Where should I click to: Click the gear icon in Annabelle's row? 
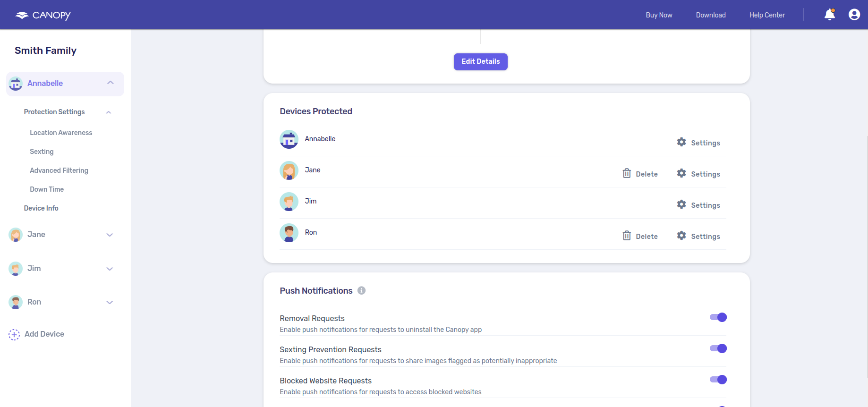(x=681, y=142)
